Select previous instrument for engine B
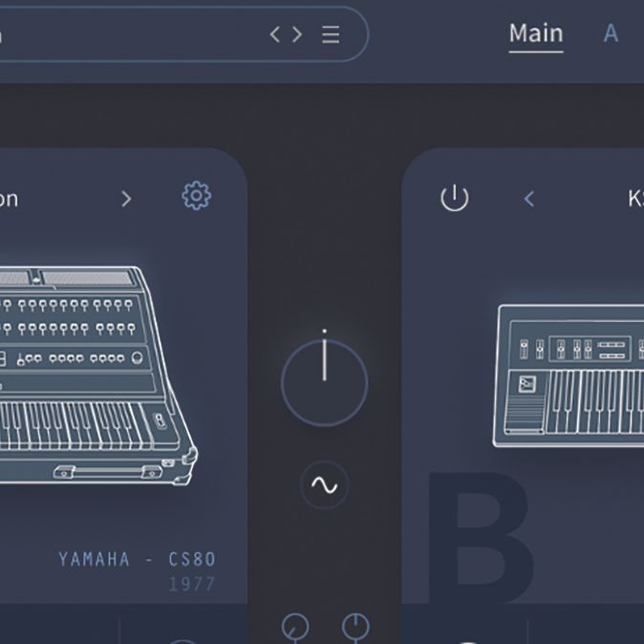This screenshot has height=644, width=644. click(x=529, y=199)
